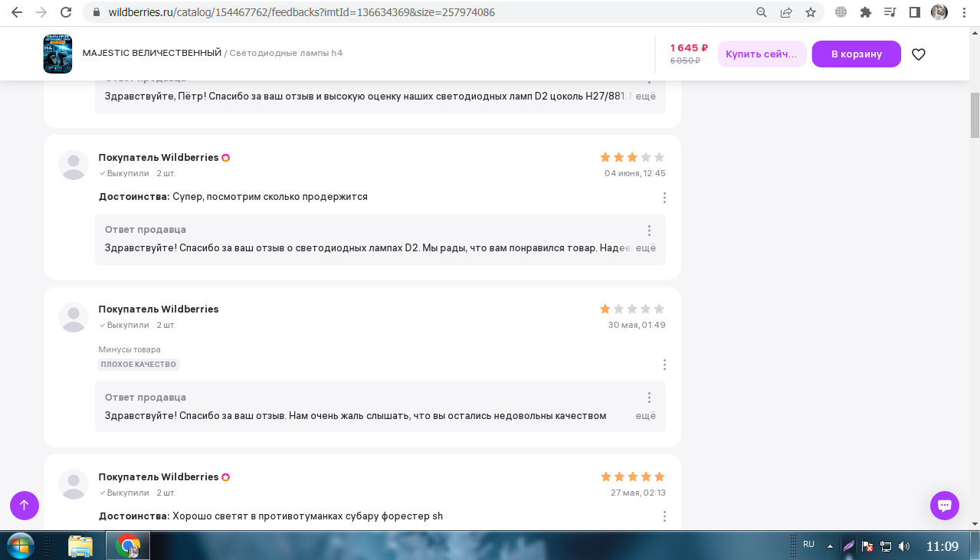Click the 1 645 ₽ price text
The height and width of the screenshot is (560, 980).
(689, 47)
